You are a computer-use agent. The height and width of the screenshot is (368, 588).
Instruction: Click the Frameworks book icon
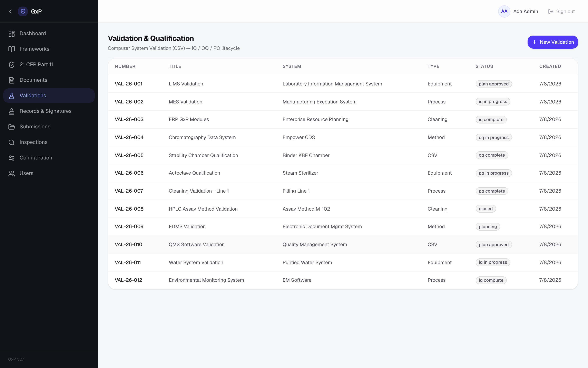[x=12, y=49]
